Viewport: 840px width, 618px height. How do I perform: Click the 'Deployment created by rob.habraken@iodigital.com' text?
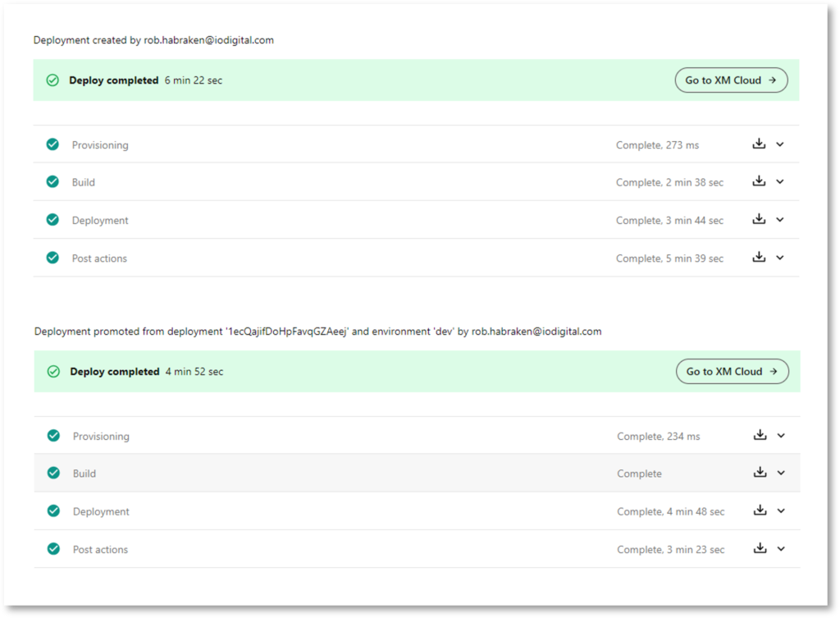pos(153,40)
